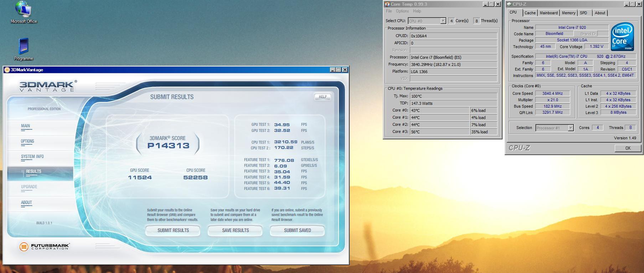Open UPGRADE in the 3DMark sidebar

point(29,187)
